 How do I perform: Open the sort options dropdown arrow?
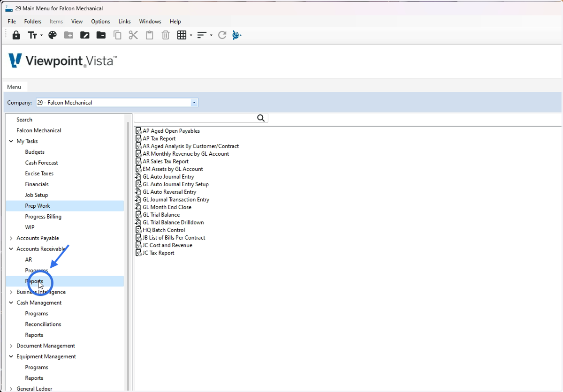click(x=211, y=36)
